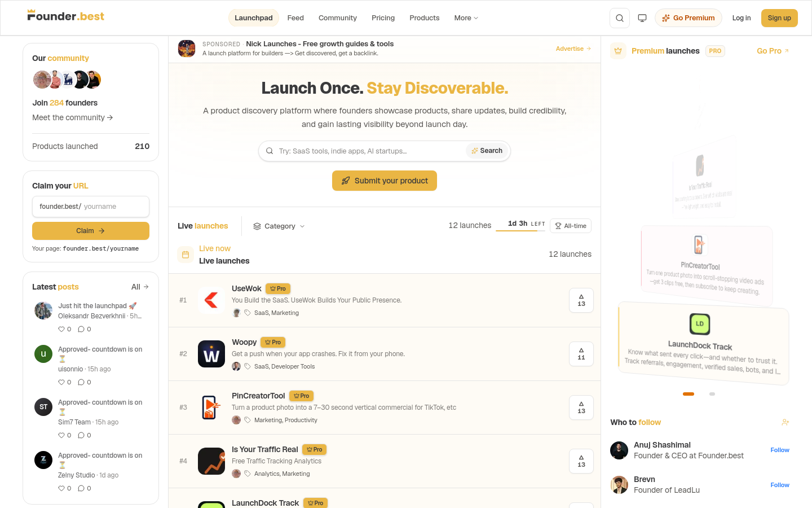The width and height of the screenshot is (812, 508).
Task: Open Zelny Studio's post avatar
Action: pyautogui.click(x=43, y=460)
